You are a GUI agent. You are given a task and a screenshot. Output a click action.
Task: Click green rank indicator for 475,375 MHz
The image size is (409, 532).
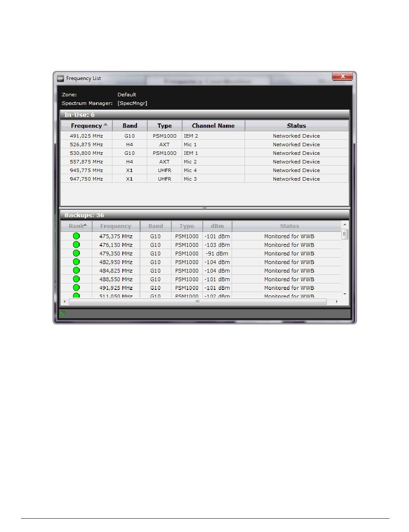tap(76, 236)
